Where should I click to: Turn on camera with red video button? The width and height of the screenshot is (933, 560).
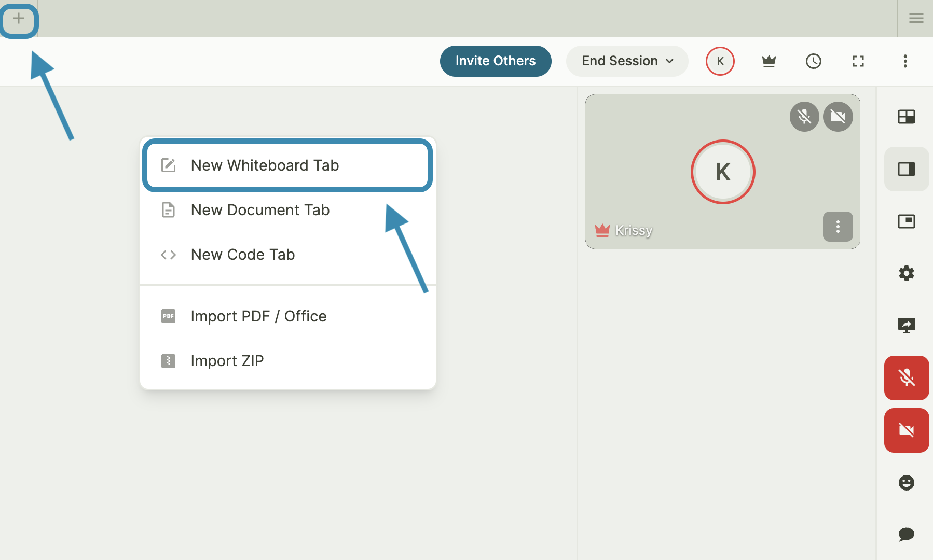[906, 430]
